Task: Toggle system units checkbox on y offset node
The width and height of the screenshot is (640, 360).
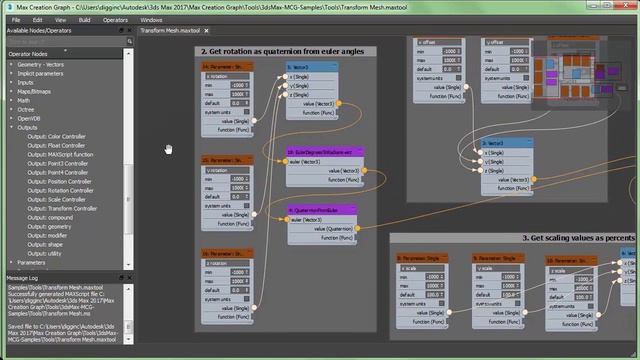Action: (526, 78)
